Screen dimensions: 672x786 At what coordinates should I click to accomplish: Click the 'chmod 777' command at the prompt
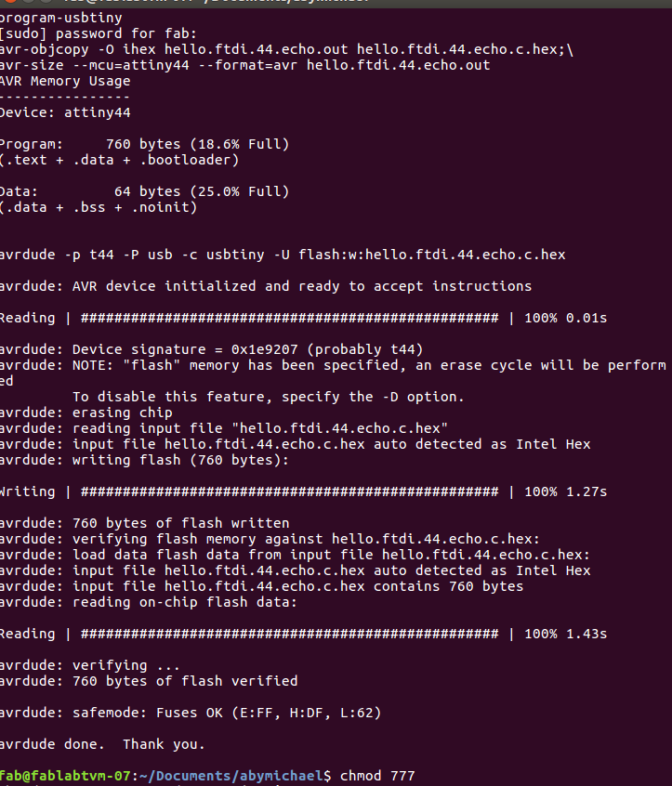[x=377, y=776]
